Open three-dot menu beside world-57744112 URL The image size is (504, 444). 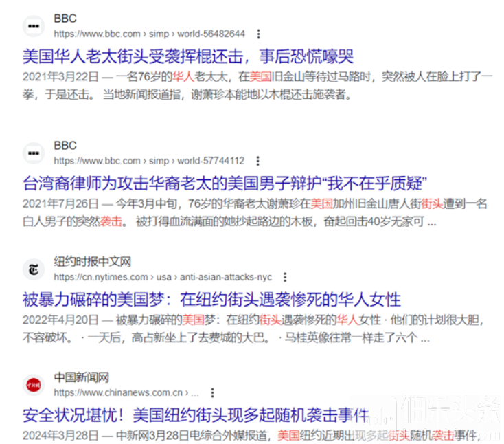[257, 161]
